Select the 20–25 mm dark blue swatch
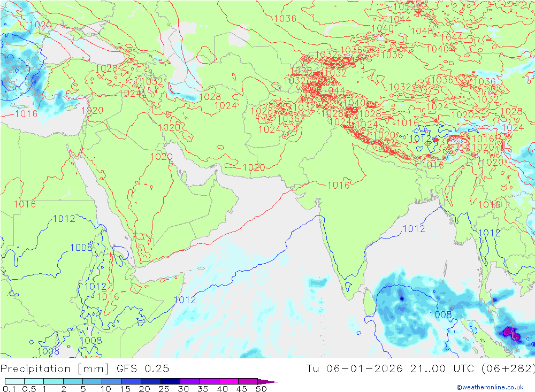Screen dimensions: 535x392 click(x=150, y=381)
